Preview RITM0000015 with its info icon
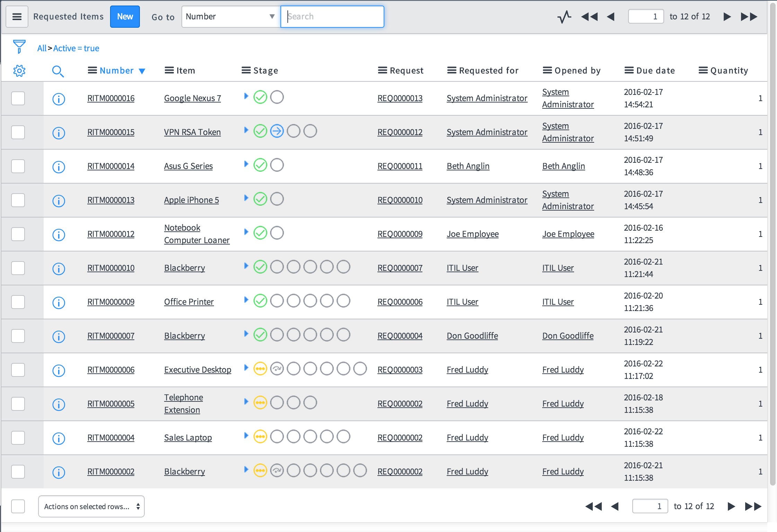The height and width of the screenshot is (532, 777). pyautogui.click(x=59, y=133)
